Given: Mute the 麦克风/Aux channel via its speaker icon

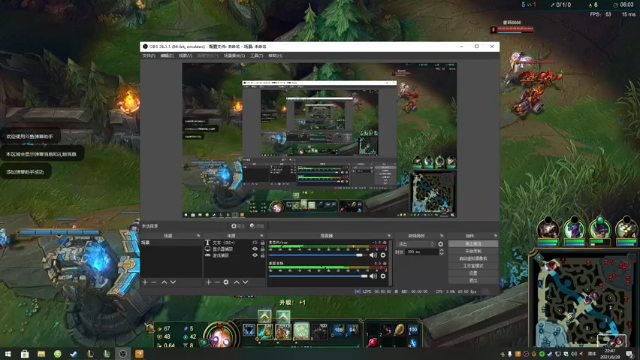Looking at the screenshot, I should [x=373, y=255].
